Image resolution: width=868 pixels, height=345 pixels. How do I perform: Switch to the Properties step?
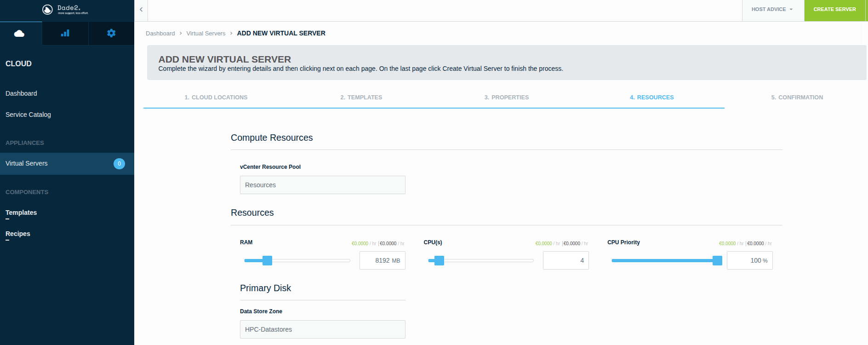point(507,98)
